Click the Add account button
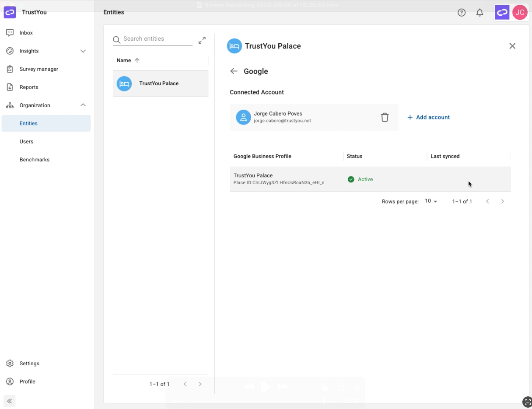 point(429,117)
